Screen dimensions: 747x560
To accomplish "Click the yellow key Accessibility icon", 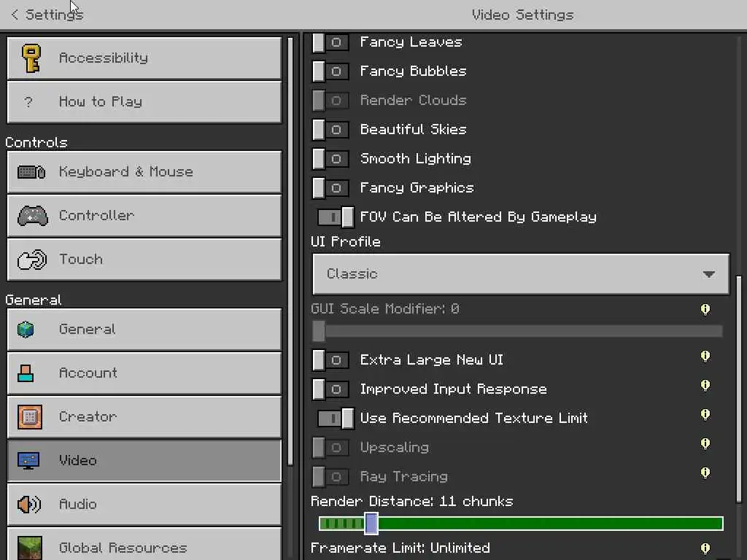I will (x=31, y=58).
